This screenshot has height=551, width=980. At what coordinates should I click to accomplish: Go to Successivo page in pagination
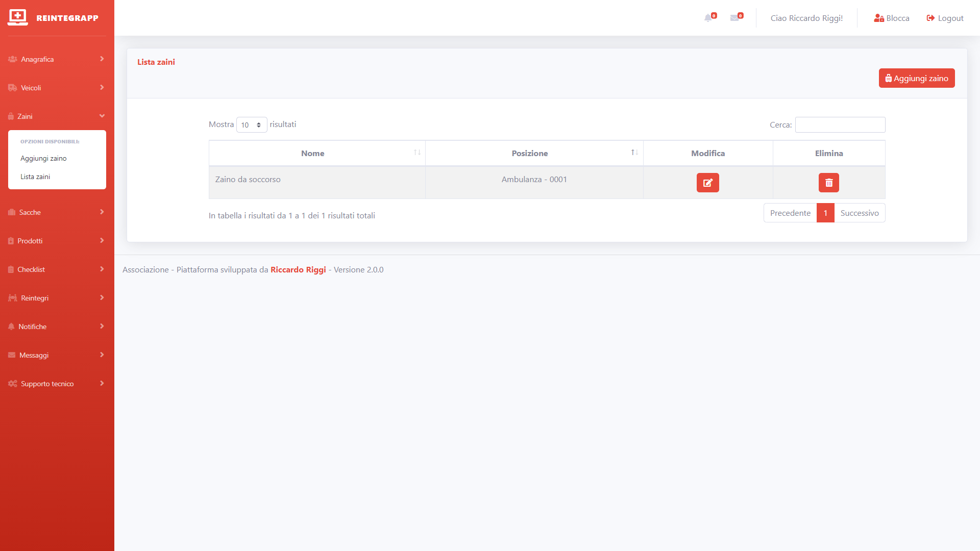pyautogui.click(x=860, y=213)
